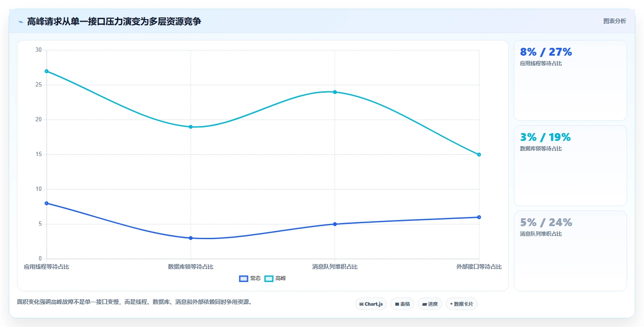Select the 高峰 point at 应用线程等待占比
The height and width of the screenshot is (327, 644).
coord(47,71)
